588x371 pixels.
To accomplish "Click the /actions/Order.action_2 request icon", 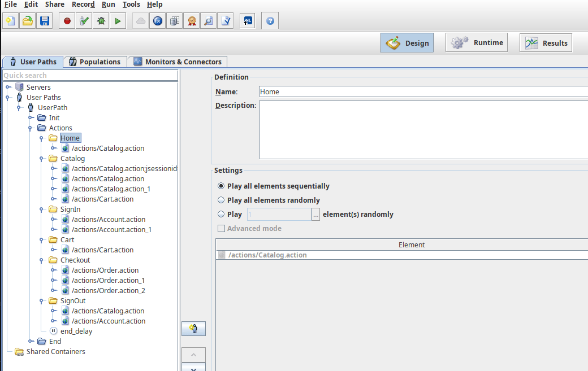I will [x=65, y=290].
